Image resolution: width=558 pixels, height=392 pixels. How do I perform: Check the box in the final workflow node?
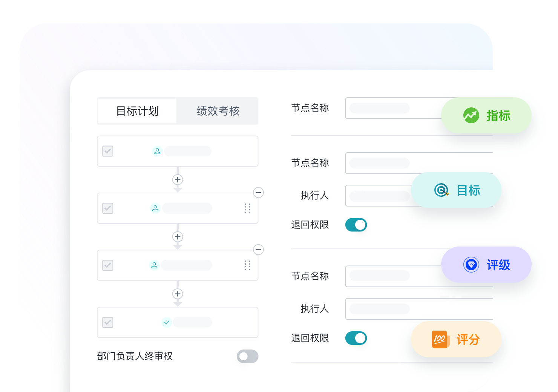(x=108, y=322)
